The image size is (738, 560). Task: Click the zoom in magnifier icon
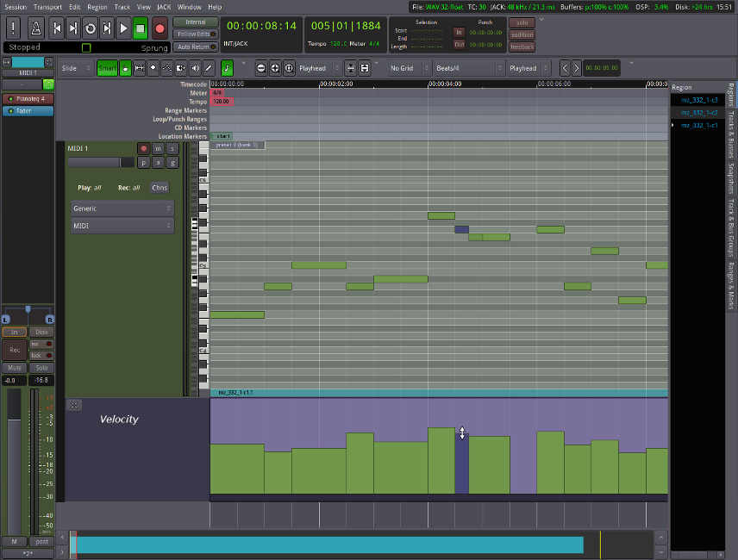pos(275,68)
